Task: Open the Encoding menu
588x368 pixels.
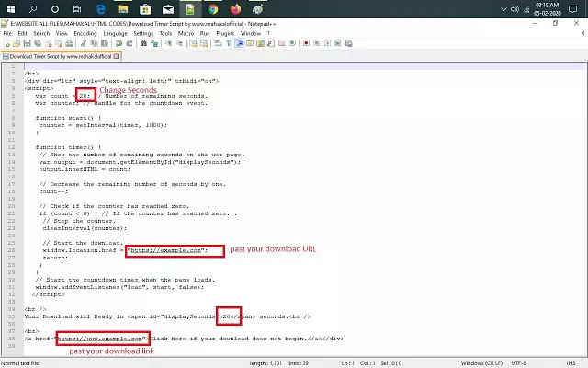Action: point(85,33)
